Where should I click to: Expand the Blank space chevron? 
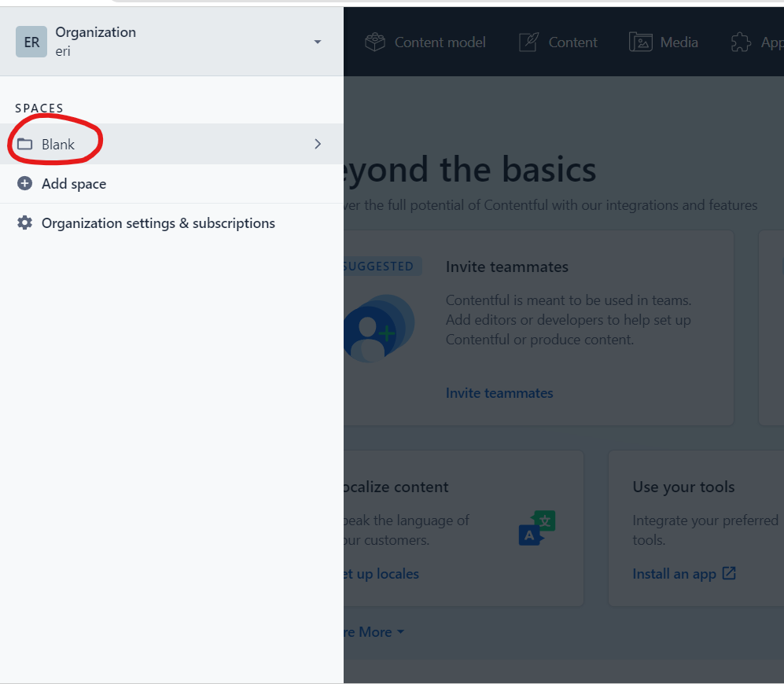pos(318,144)
